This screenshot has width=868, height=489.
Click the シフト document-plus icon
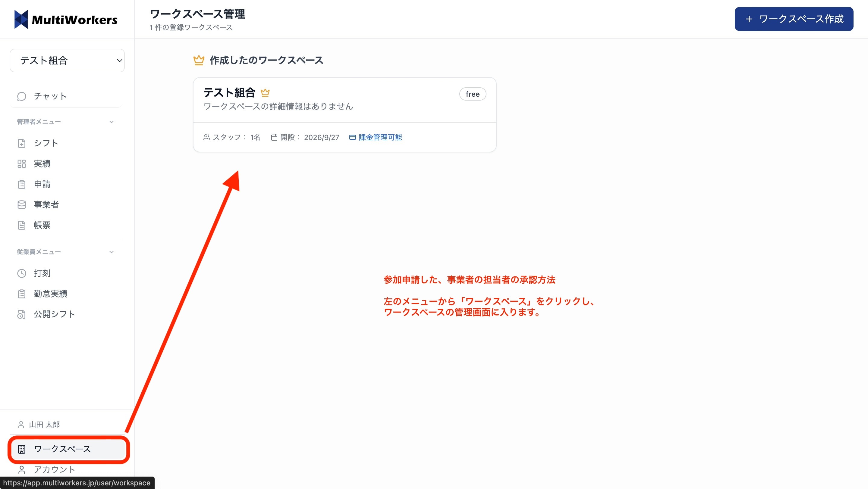[22, 143]
